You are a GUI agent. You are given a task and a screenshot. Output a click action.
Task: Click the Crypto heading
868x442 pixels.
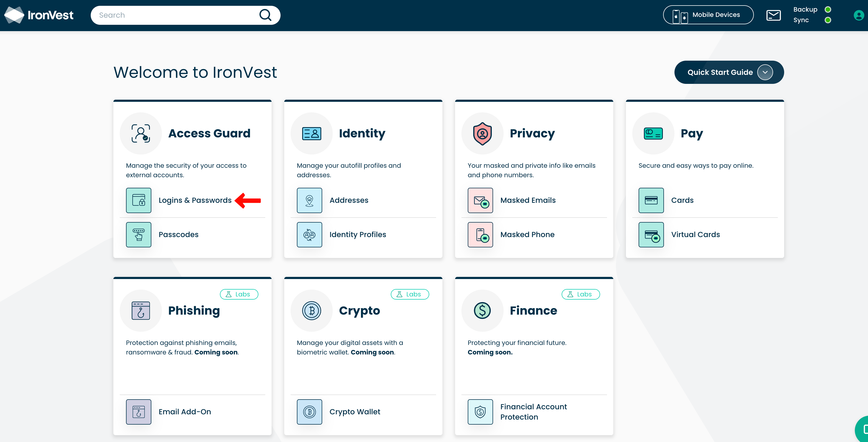(360, 310)
